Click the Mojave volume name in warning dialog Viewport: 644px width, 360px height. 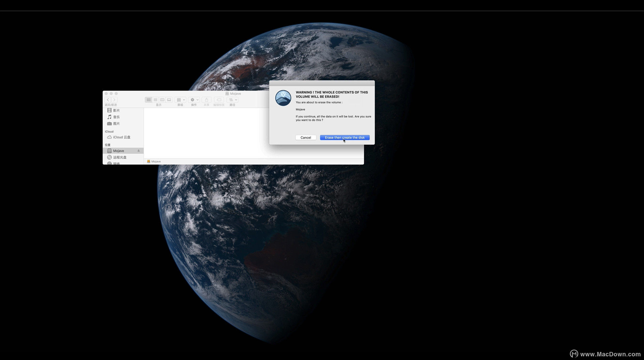coord(301,109)
